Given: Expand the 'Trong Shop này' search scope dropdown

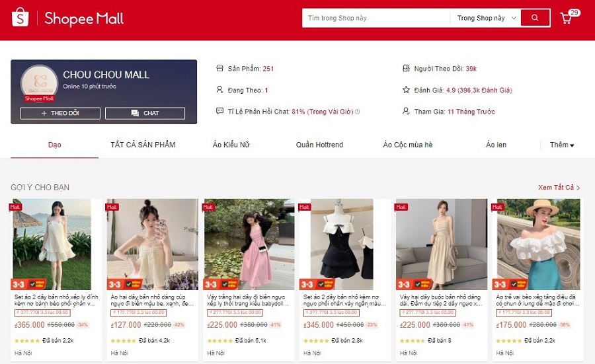Looking at the screenshot, I should coord(485,18).
